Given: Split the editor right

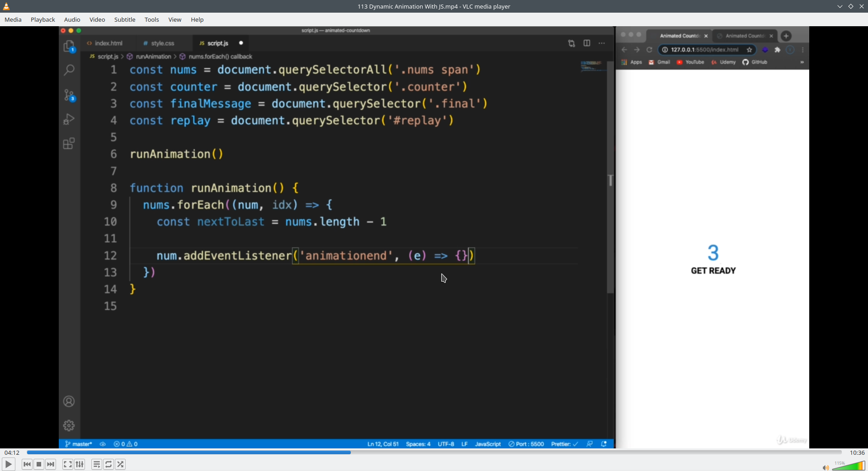Looking at the screenshot, I should point(587,43).
